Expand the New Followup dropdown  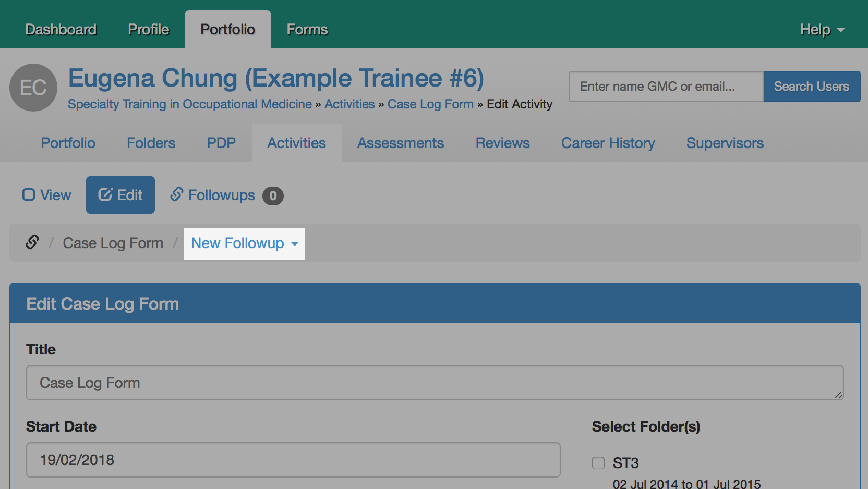244,243
